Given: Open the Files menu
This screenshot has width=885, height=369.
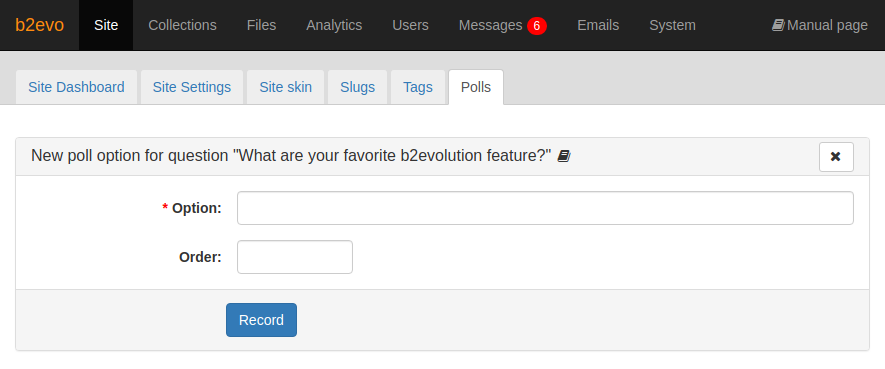Looking at the screenshot, I should point(261,25).
